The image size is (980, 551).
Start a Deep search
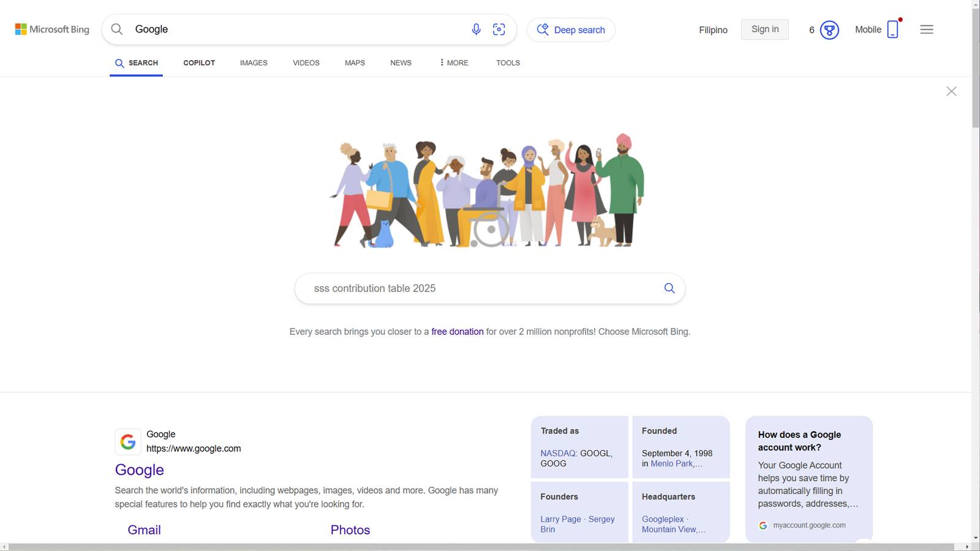point(570,29)
